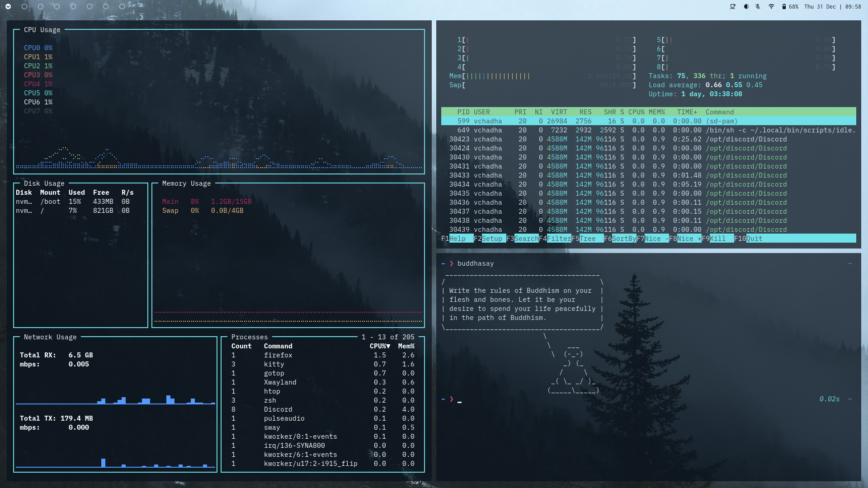The height and width of the screenshot is (488, 868).
Task: Click the htop Mem usage meter bar
Action: [542, 76]
